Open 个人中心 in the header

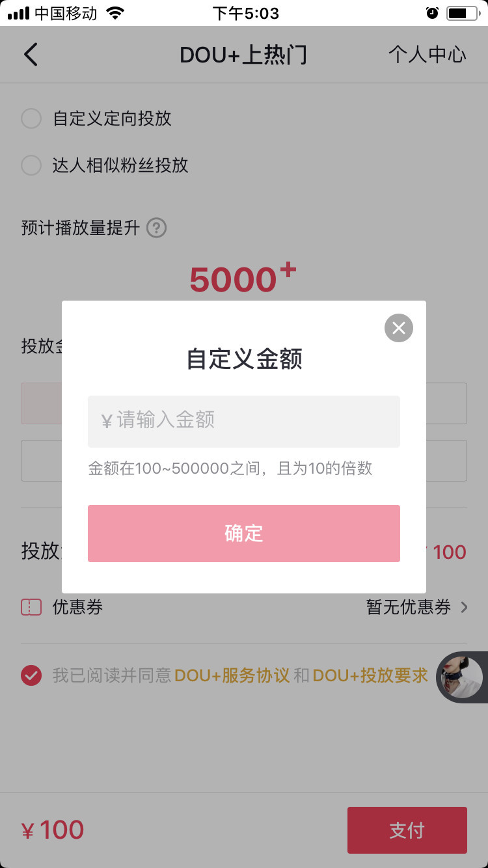(427, 55)
